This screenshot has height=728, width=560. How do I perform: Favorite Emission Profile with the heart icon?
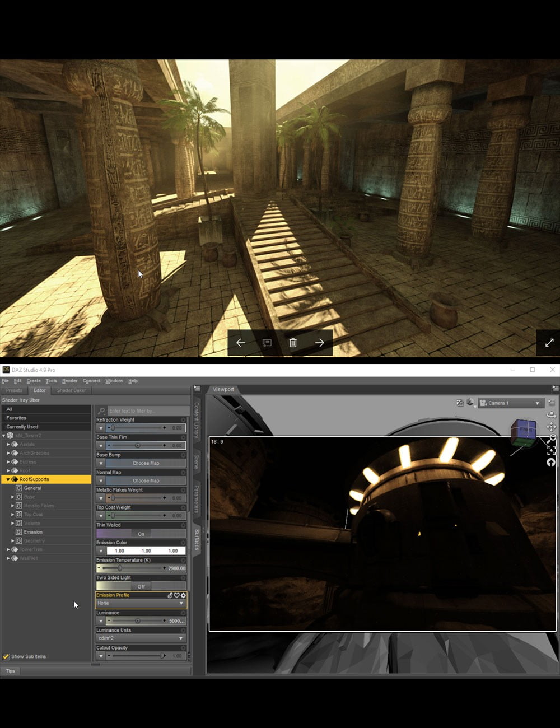click(x=176, y=595)
